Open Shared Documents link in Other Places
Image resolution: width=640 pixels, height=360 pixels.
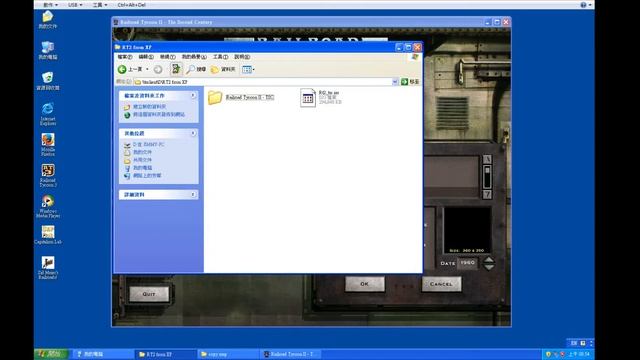coord(142,160)
